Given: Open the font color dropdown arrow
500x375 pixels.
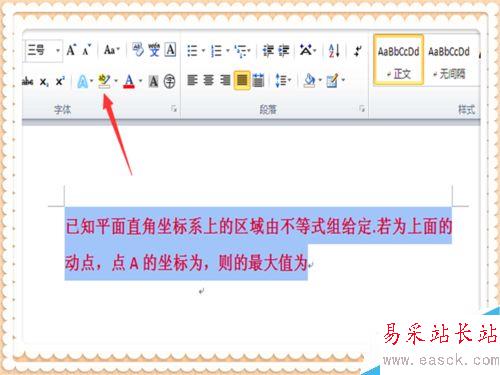Looking at the screenshot, I should (x=140, y=81).
